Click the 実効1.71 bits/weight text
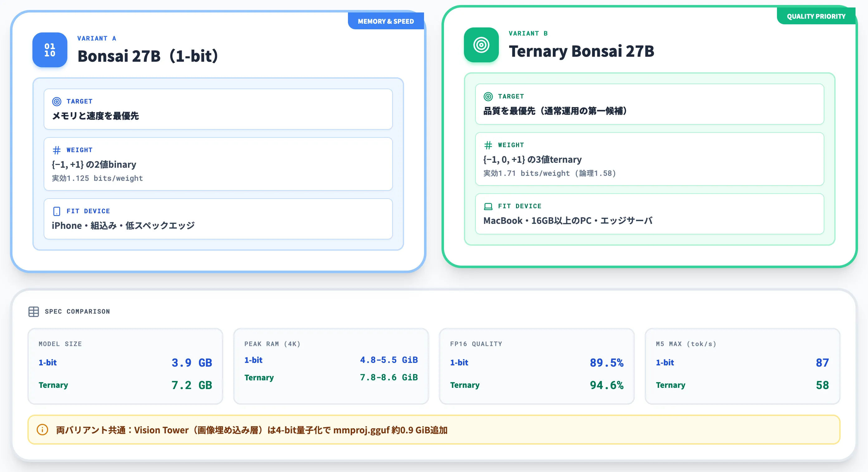Viewport: 868px width, 472px height. coord(549,173)
